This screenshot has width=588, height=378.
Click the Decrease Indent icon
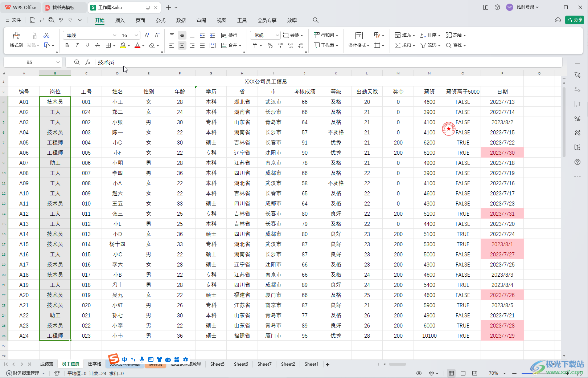pyautogui.click(x=202, y=35)
